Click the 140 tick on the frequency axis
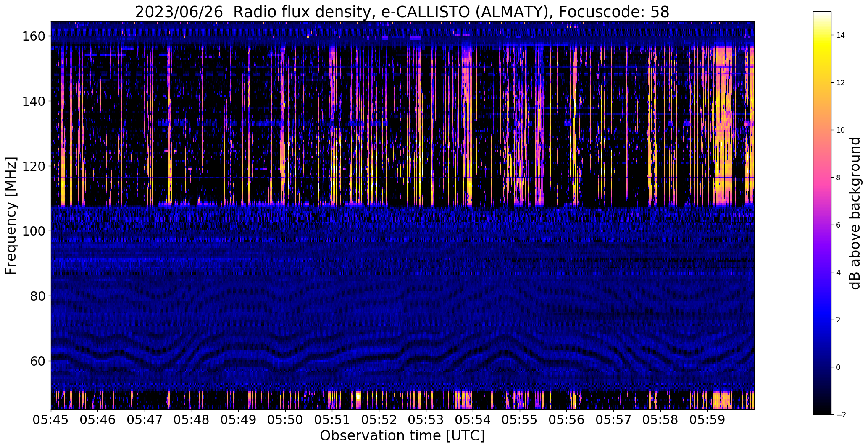Viewport: 868px width, 448px height. pos(34,101)
